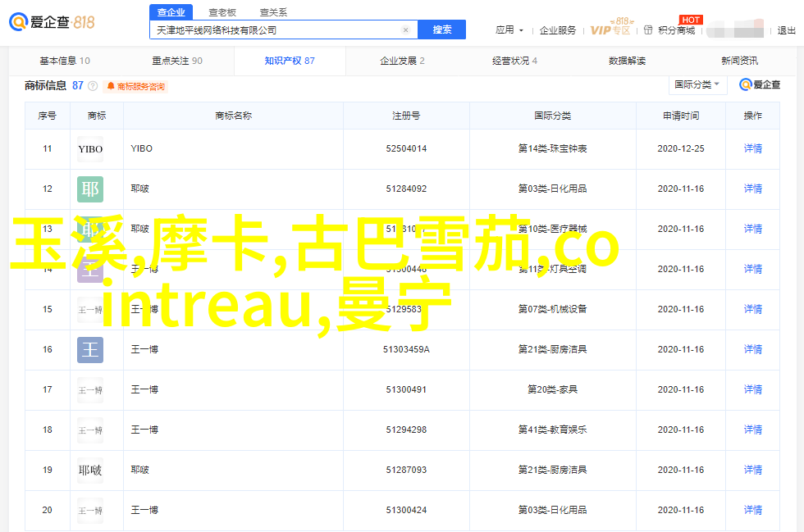Open 详情 for row 11 YIBO
The image size is (804, 532).
(x=753, y=148)
